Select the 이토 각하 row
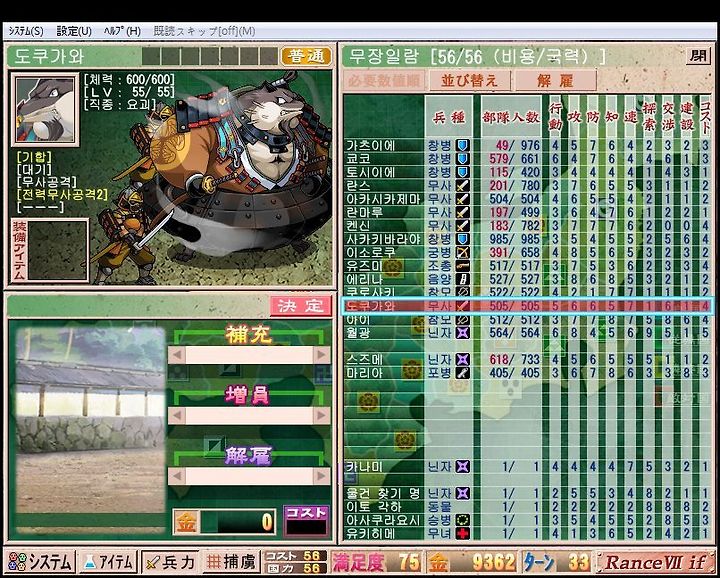 click(528, 507)
